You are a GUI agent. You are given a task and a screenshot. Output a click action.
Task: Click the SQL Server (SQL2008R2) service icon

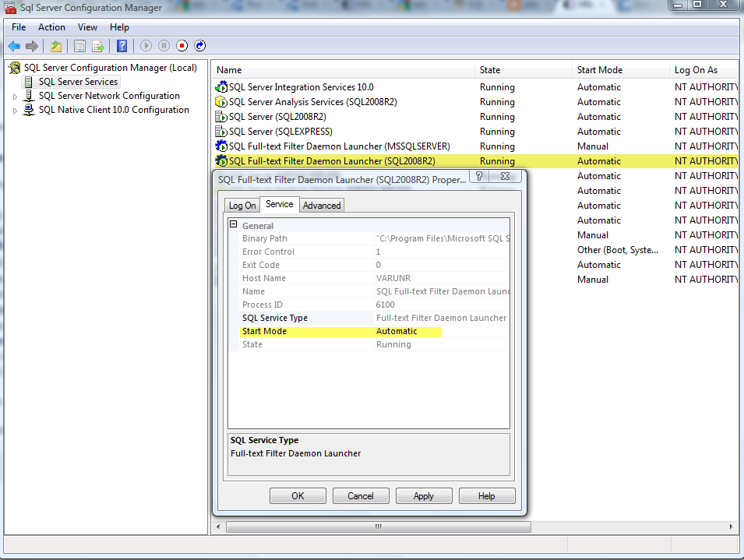coord(221,117)
